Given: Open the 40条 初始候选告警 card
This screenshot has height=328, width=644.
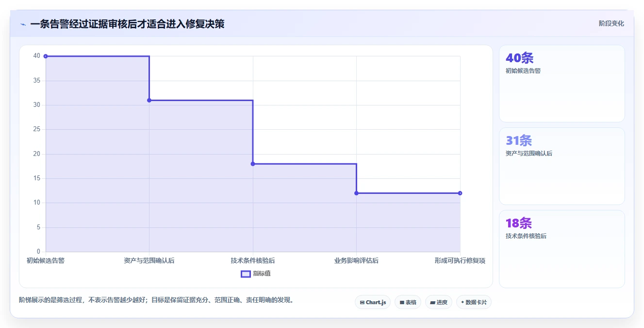Looking at the screenshot, I should 561,84.
